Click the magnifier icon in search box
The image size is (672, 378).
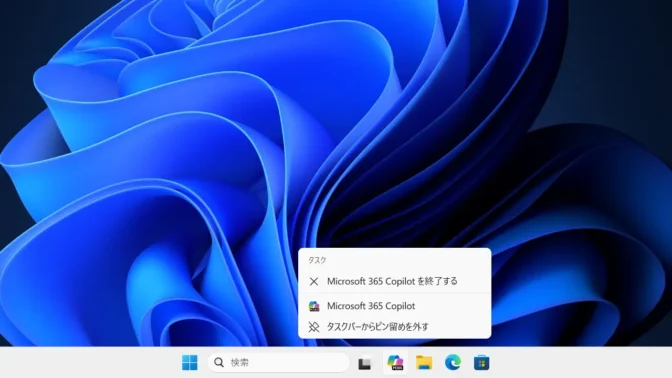pos(219,363)
